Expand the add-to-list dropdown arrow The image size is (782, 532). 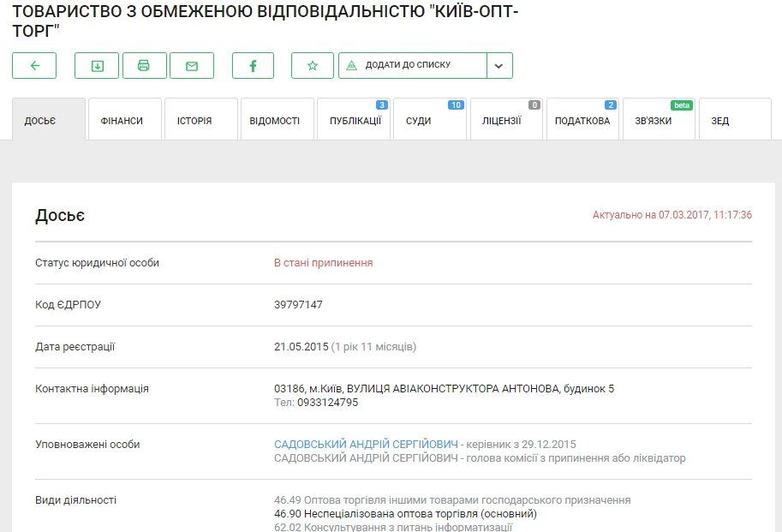pyautogui.click(x=499, y=65)
